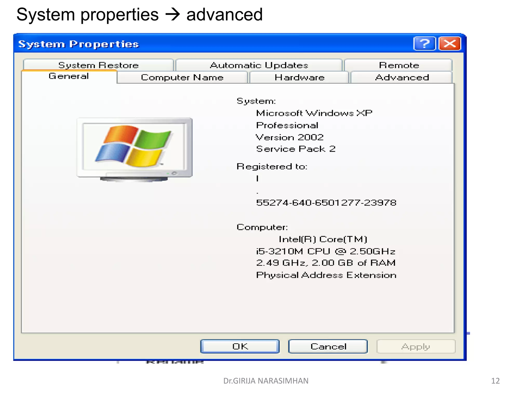
Task: Select the General tab
Action: pos(69,76)
